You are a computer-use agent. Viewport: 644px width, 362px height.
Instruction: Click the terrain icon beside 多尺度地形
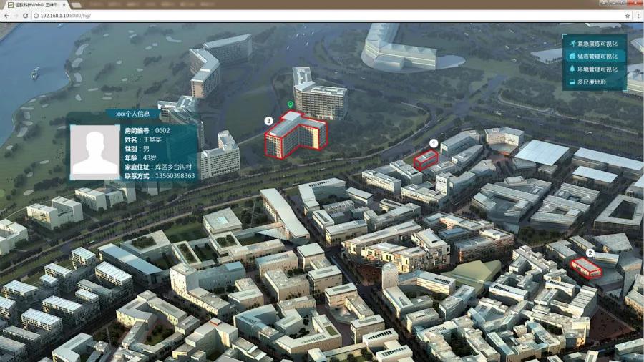coord(572,82)
